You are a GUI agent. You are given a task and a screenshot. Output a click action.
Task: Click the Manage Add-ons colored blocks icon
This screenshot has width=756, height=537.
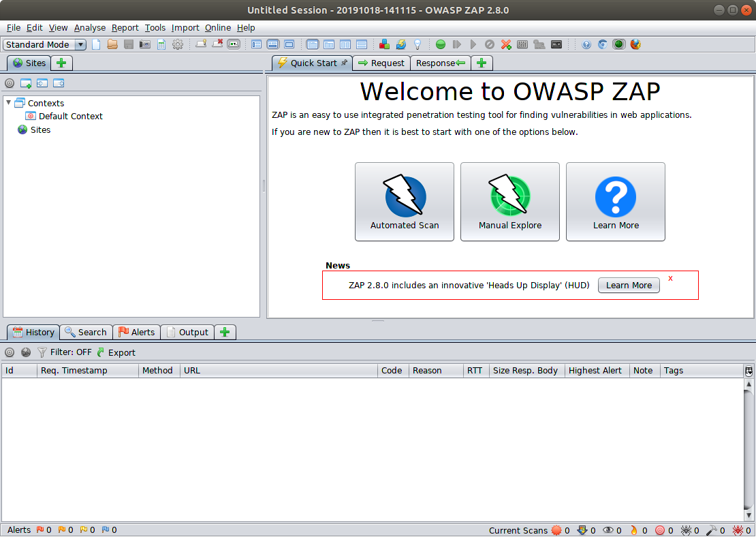384,44
